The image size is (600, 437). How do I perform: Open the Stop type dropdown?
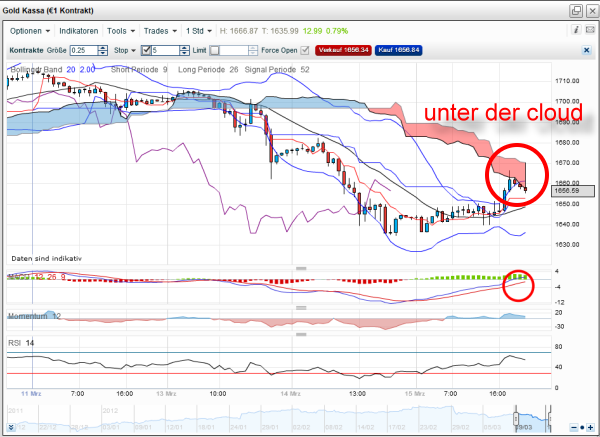125,50
